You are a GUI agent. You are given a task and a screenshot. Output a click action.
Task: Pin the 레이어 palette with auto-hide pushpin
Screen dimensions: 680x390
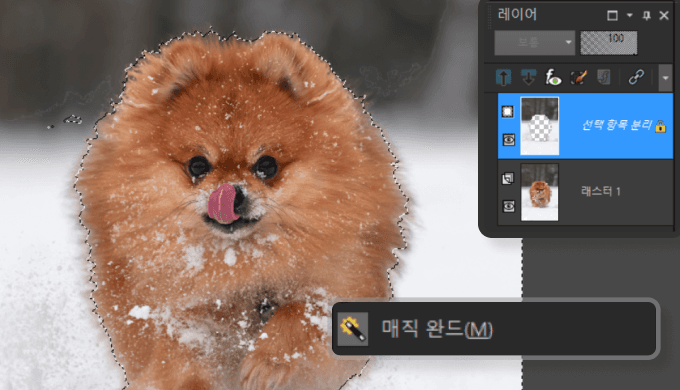tap(646, 16)
